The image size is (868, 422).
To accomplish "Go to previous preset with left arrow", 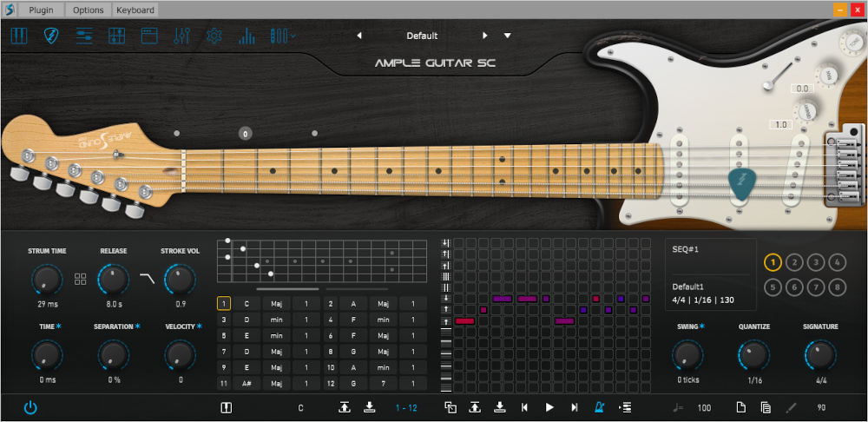I will [359, 36].
